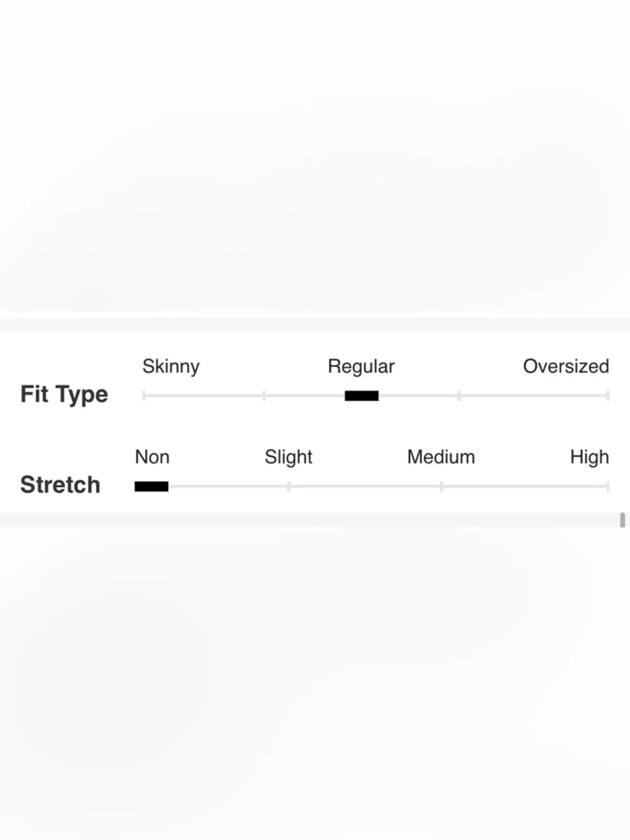Click the Fit Type track end below Oversized

[607, 396]
